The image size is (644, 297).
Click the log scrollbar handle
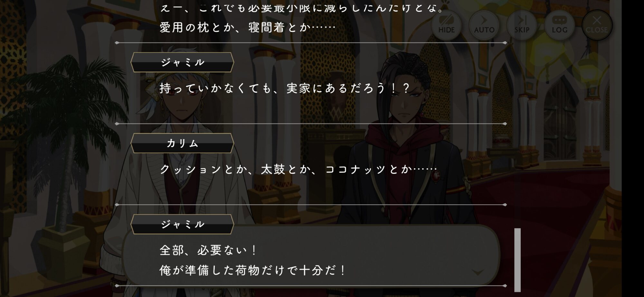pos(517,260)
